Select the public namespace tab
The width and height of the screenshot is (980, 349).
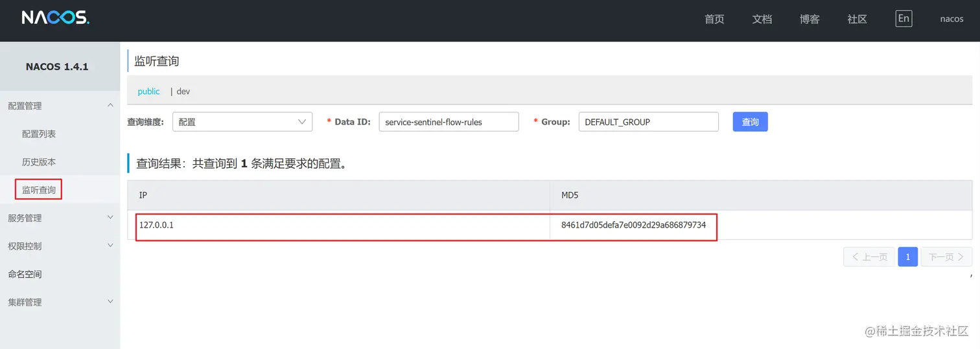click(x=148, y=91)
